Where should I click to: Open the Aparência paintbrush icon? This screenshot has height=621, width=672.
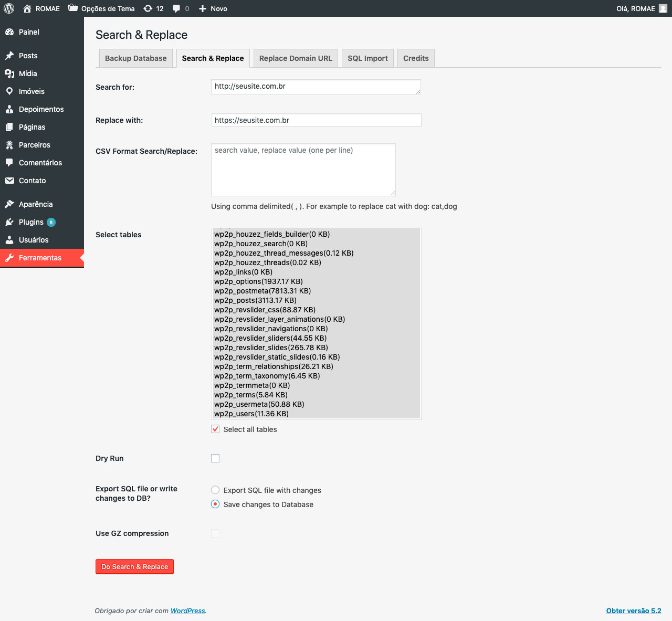point(10,204)
